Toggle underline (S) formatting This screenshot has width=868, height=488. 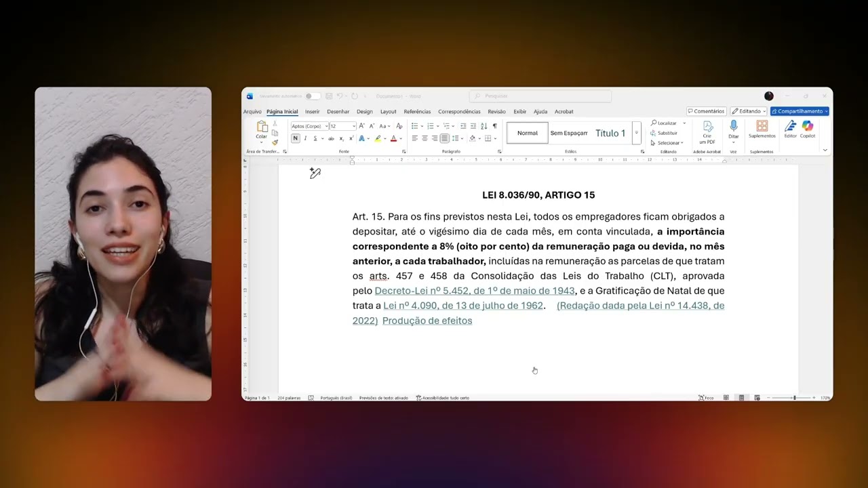(x=315, y=138)
